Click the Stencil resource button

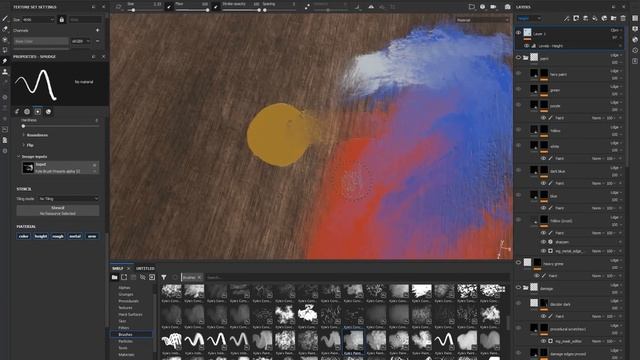58,210
